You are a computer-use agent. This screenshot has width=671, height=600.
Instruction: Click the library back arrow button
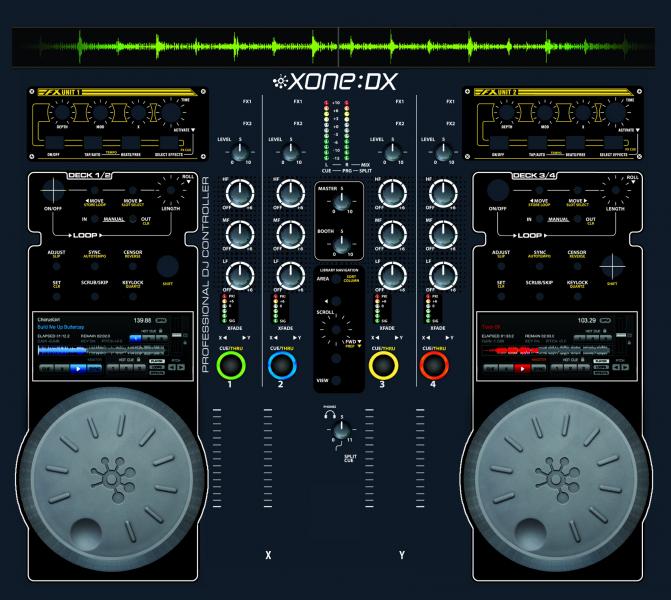click(x=336, y=301)
